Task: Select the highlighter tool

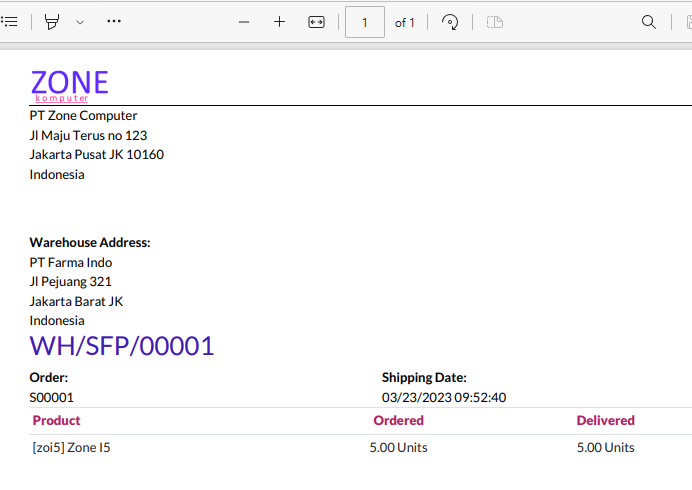Action: 52,22
